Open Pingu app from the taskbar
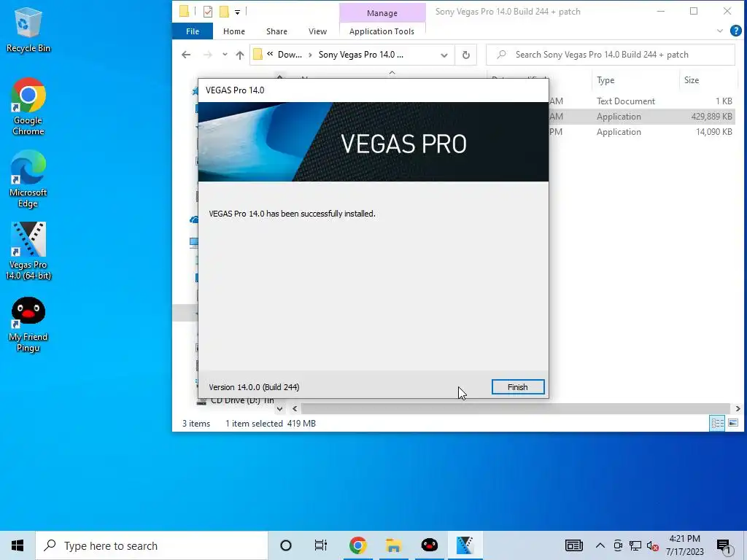 point(429,545)
